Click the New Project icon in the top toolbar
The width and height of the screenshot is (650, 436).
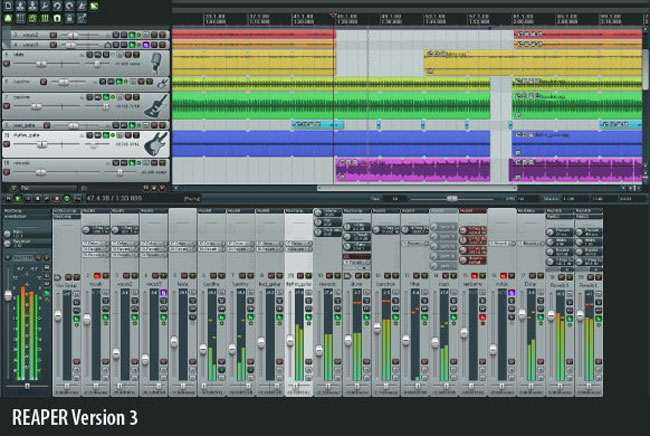[7, 5]
